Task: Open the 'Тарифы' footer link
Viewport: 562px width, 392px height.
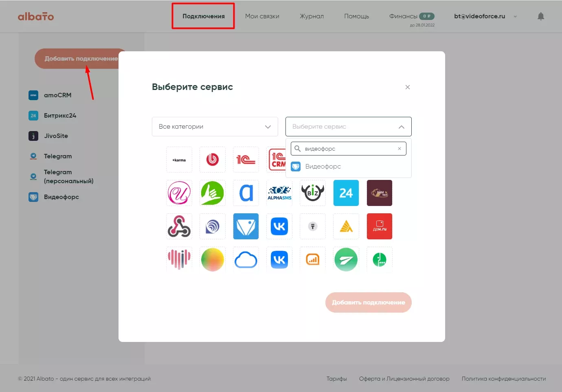Action: [x=336, y=379]
